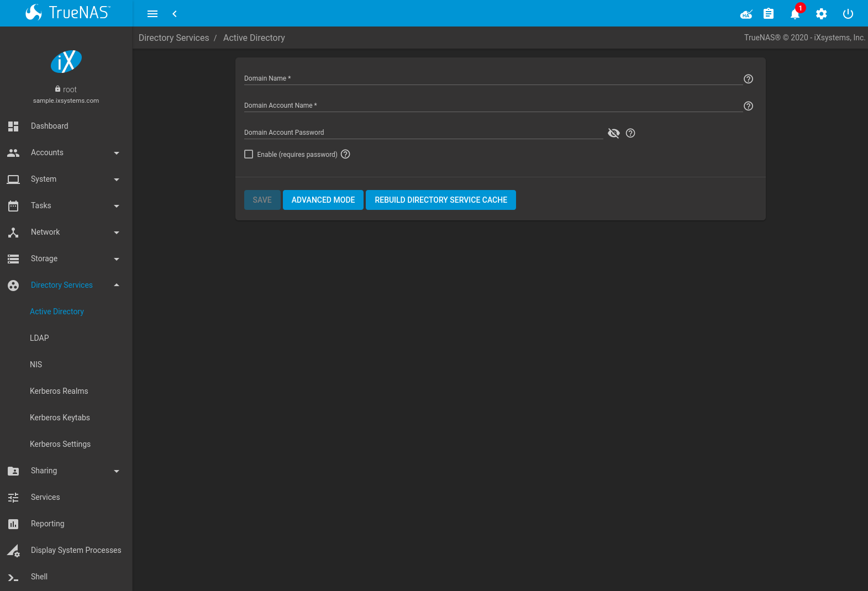Click into Domain Account Name field

493,105
